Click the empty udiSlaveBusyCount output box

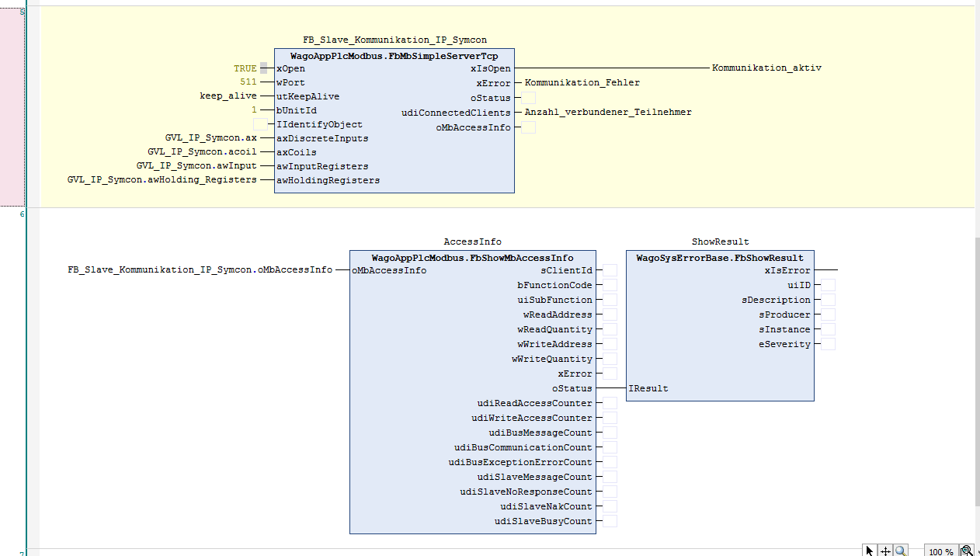610,521
